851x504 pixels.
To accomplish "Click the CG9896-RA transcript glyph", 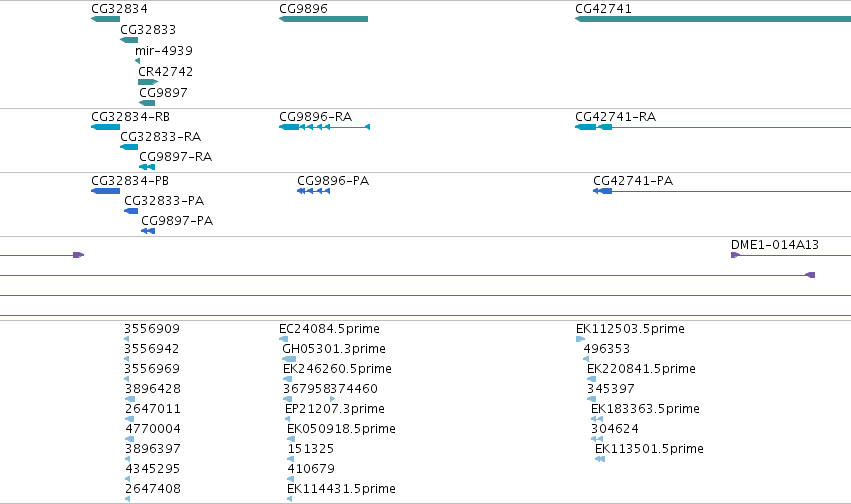I will coord(325,127).
